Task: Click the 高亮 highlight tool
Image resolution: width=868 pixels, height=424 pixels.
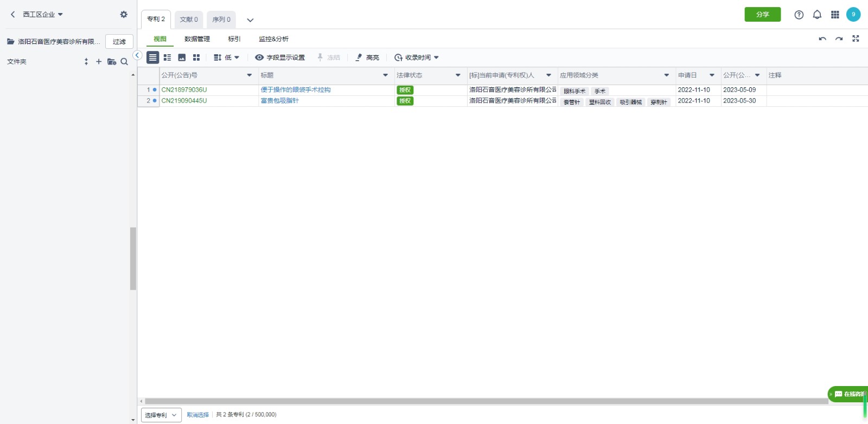Action: pyautogui.click(x=367, y=57)
